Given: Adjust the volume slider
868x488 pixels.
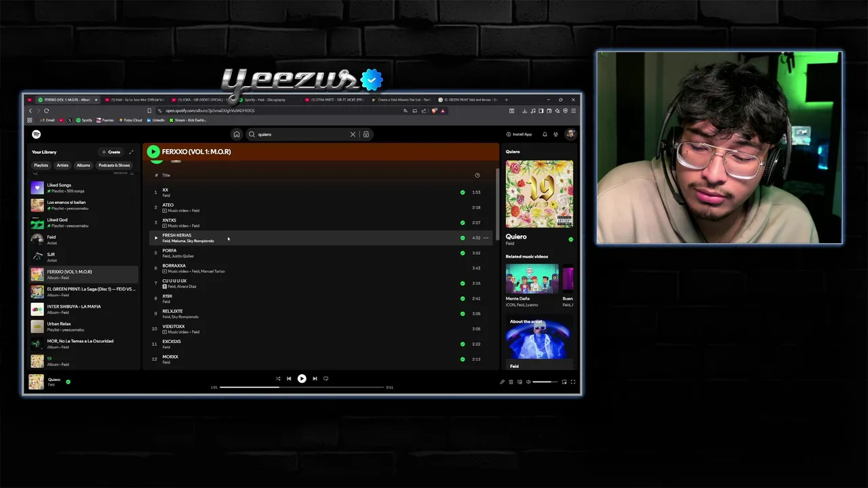Looking at the screenshot, I should 545,382.
